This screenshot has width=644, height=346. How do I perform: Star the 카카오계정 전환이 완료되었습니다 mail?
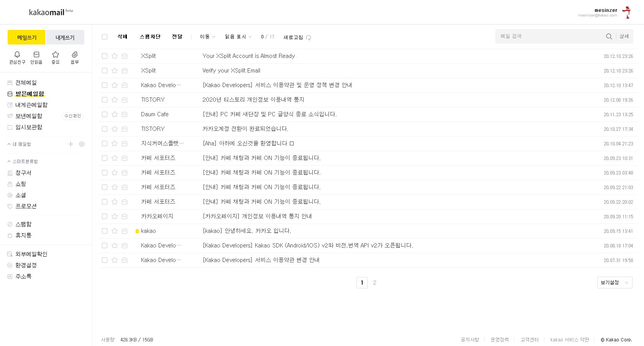click(114, 129)
